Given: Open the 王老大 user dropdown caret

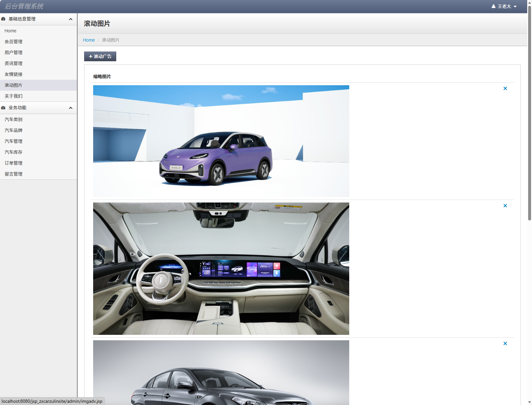Looking at the screenshot, I should (x=515, y=7).
